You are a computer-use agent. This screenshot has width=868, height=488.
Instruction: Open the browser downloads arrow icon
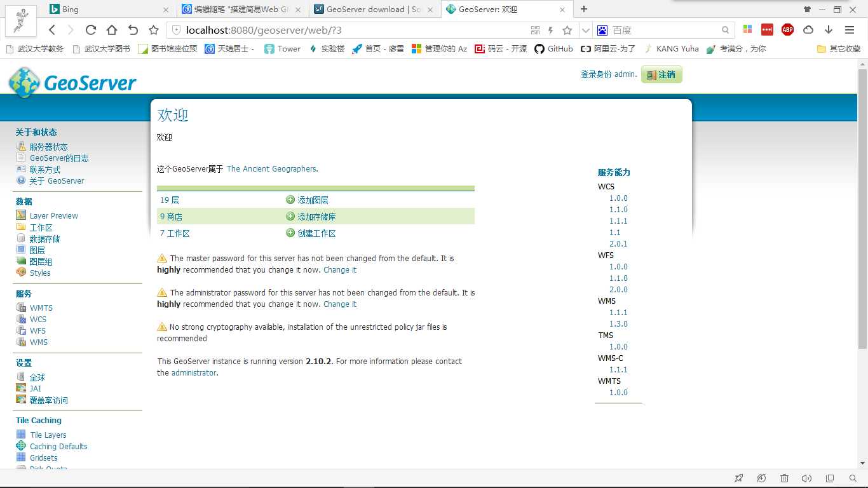pyautogui.click(x=829, y=30)
